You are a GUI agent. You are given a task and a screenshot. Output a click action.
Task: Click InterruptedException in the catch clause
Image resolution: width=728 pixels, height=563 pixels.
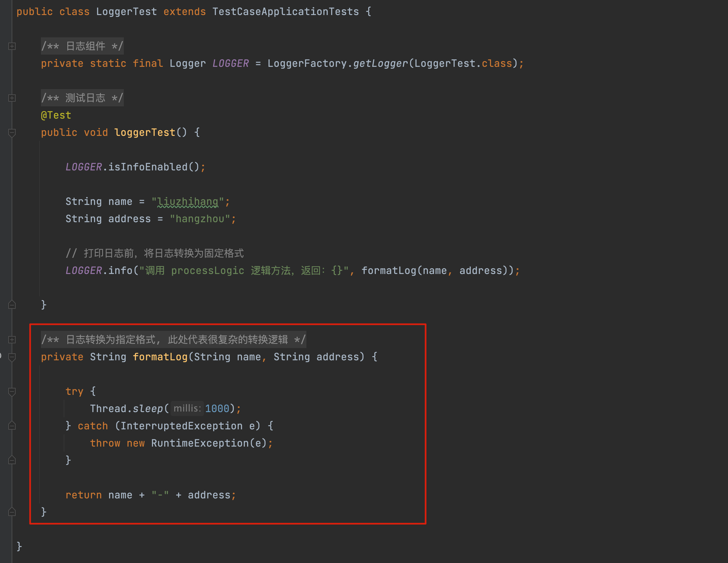click(181, 426)
